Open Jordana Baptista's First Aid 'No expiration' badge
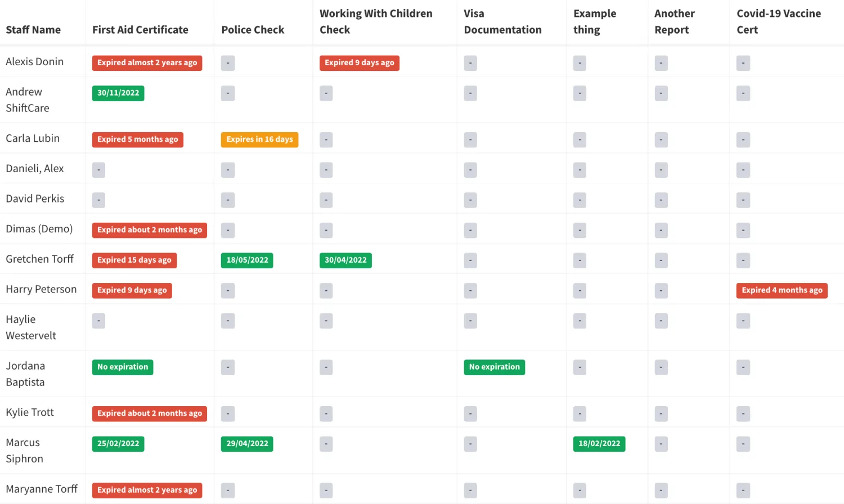This screenshot has width=844, height=504. 123,367
